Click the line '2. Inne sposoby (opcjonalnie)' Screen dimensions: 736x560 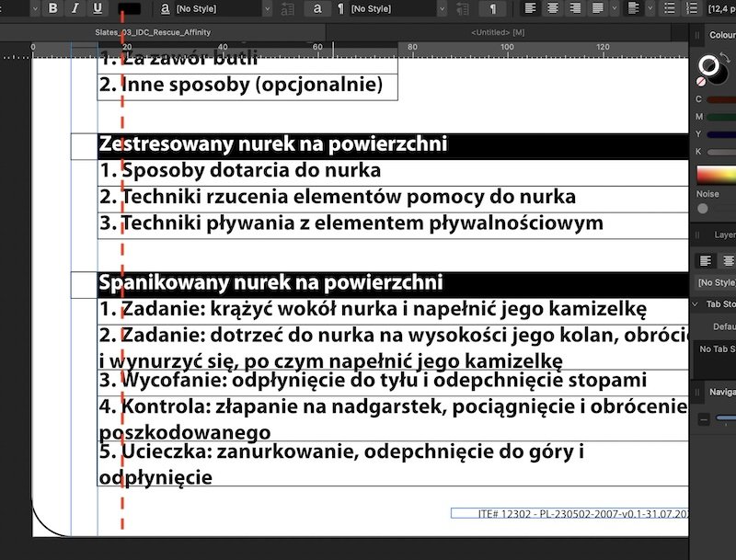pos(241,85)
